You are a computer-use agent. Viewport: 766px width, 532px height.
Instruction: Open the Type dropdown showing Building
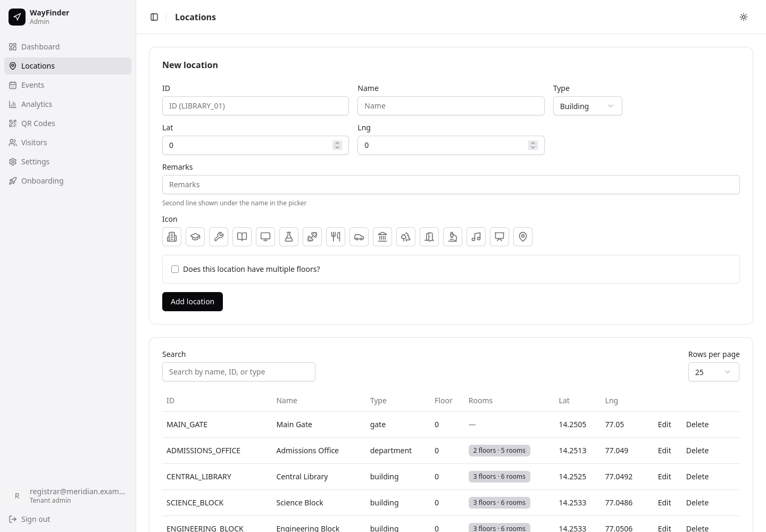coord(587,106)
